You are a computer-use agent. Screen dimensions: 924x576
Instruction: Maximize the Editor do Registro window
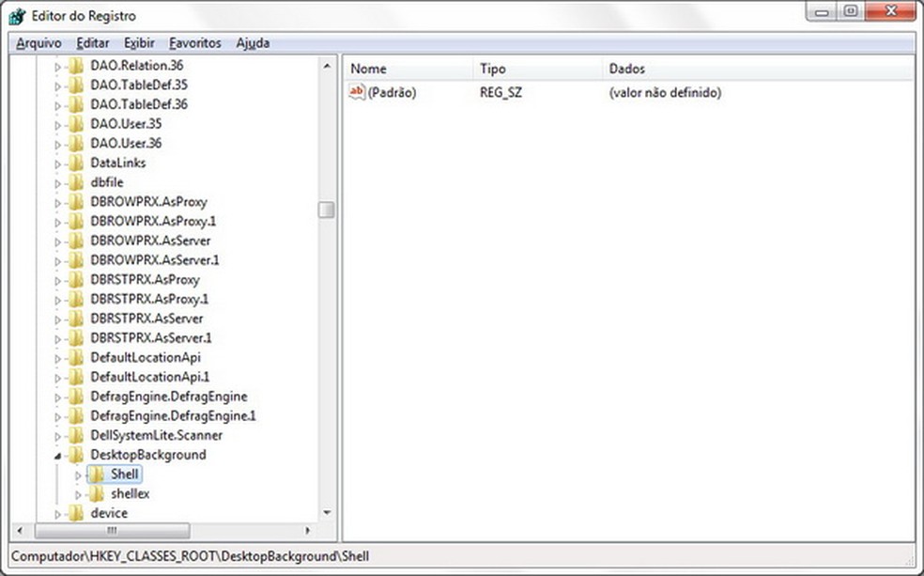(x=851, y=12)
